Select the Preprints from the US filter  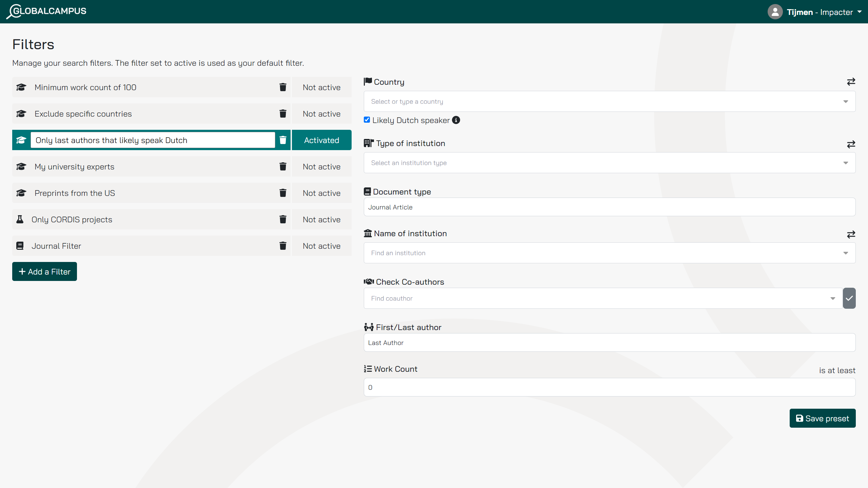[75, 193]
